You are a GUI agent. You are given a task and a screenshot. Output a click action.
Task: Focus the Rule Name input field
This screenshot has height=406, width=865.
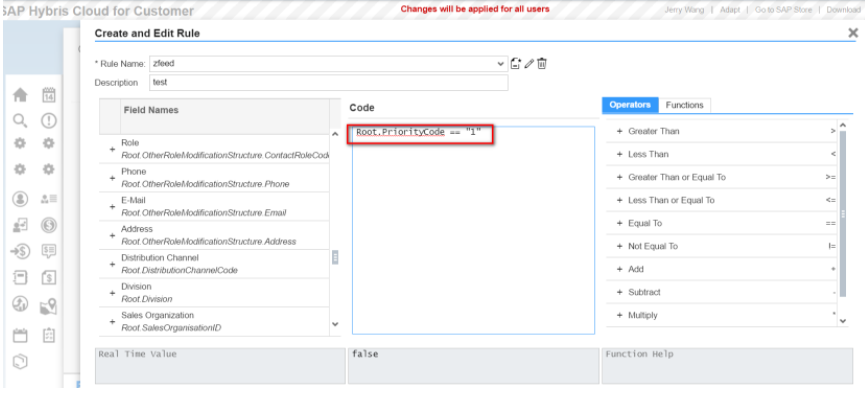pos(328,63)
